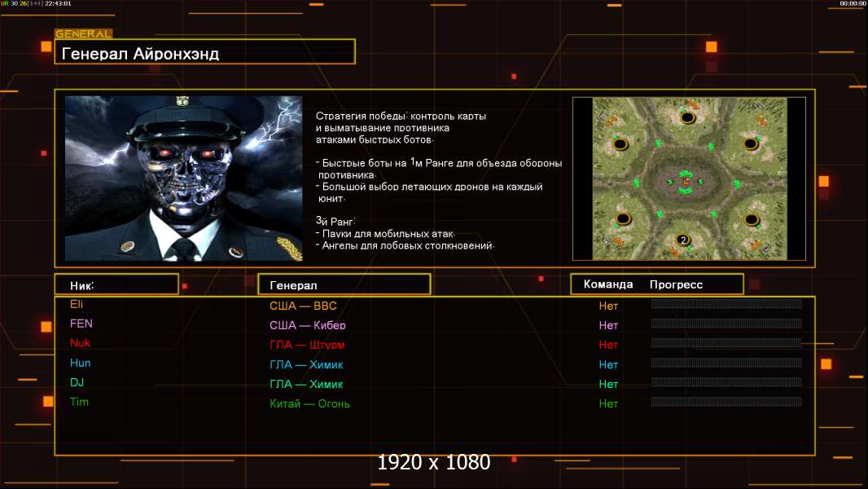Click Eli's loading progress bar

pyautogui.click(x=726, y=303)
